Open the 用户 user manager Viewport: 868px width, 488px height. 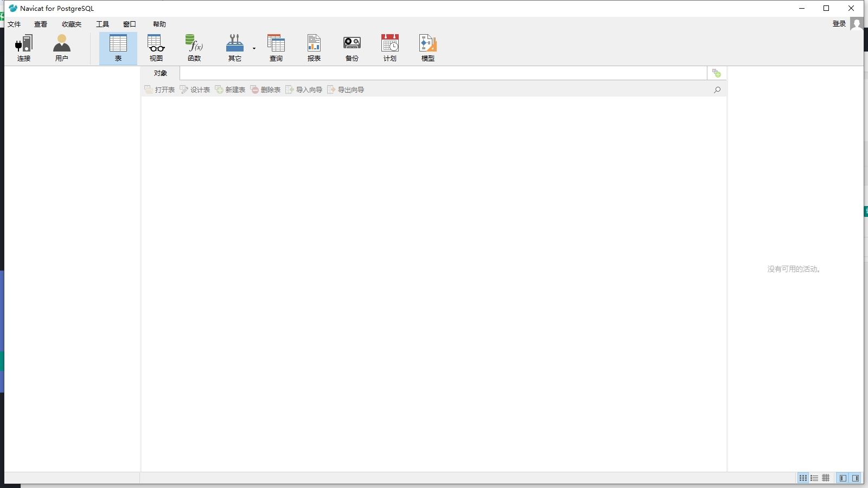[62, 48]
